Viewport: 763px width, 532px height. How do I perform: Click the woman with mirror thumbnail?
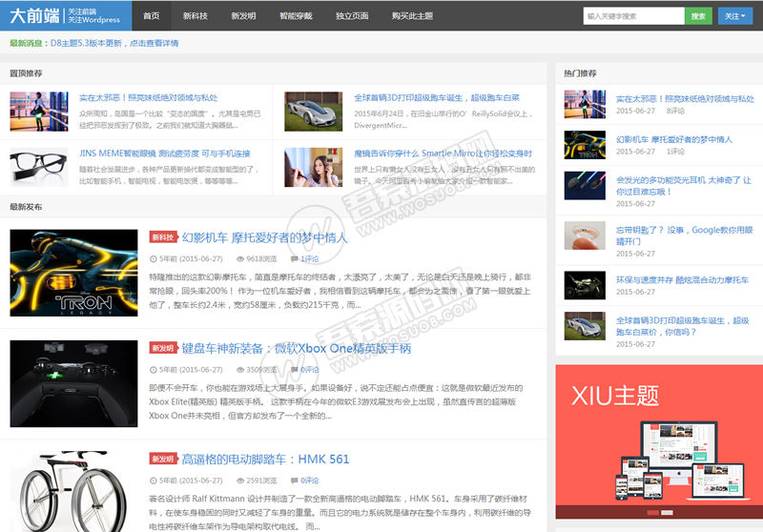[x=314, y=167]
